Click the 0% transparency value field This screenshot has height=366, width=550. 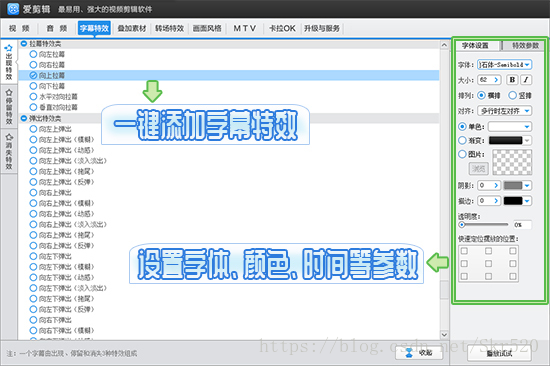point(522,225)
